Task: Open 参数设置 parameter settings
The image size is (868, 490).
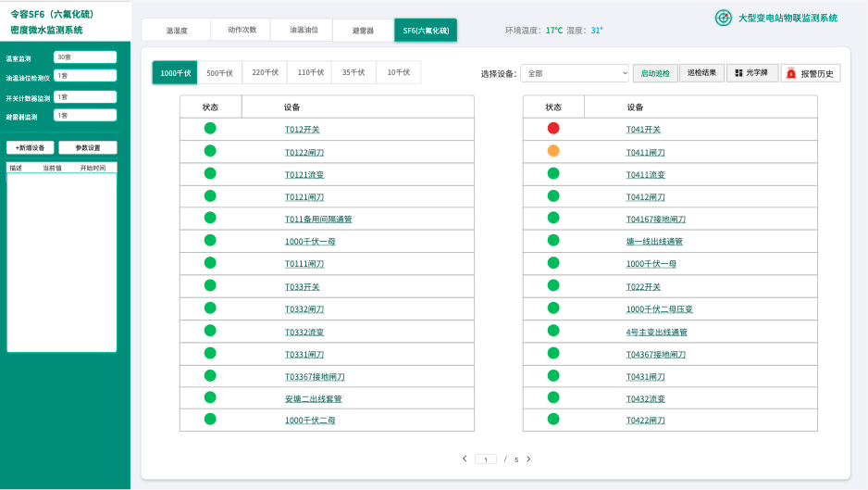Action: pos(88,147)
